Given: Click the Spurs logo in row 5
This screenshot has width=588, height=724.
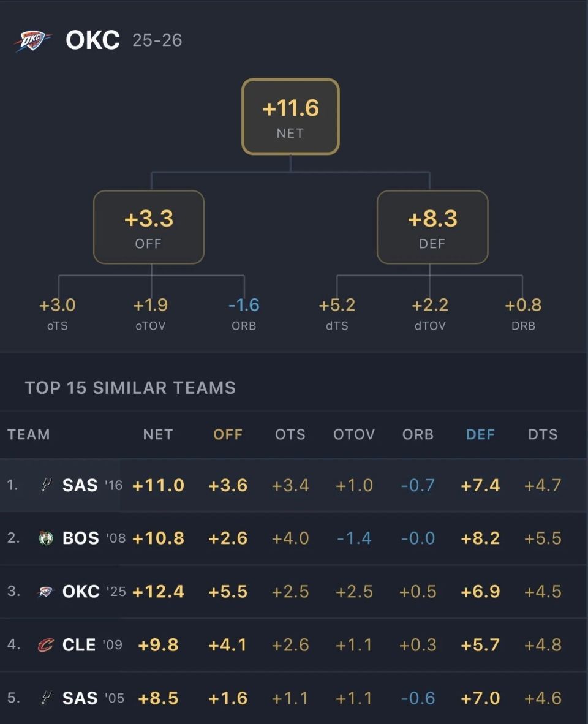Looking at the screenshot, I should [46, 698].
